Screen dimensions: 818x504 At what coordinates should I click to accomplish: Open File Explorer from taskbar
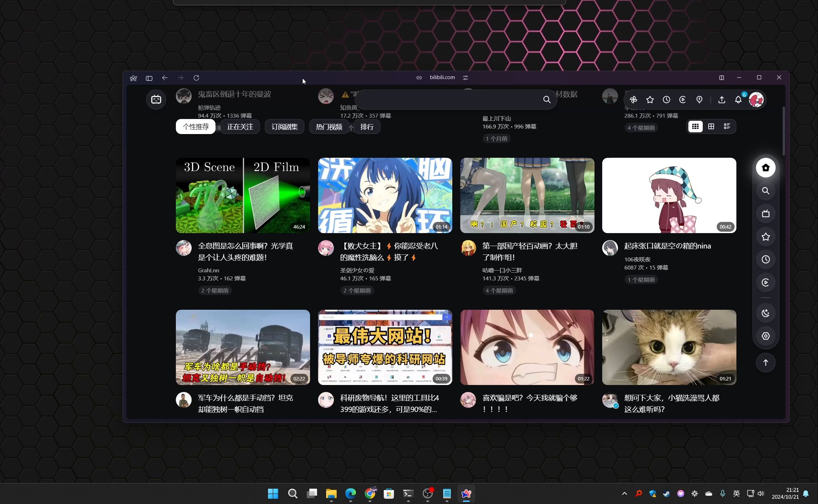pyautogui.click(x=331, y=494)
